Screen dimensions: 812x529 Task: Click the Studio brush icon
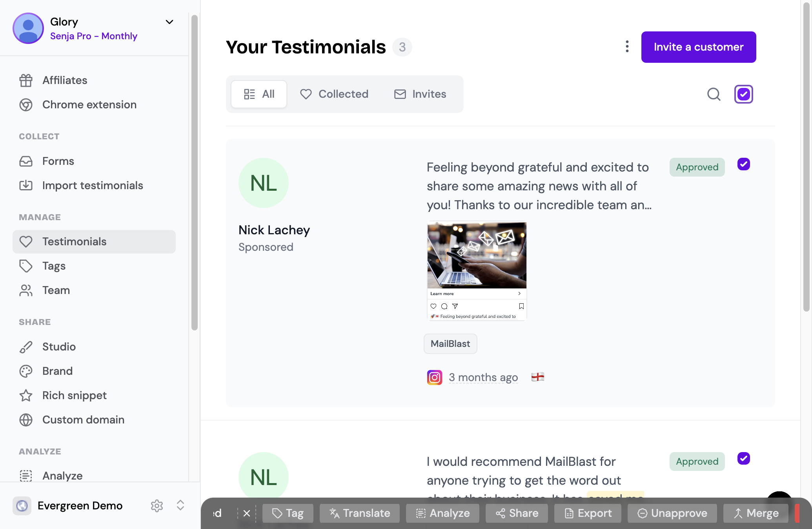coord(26,347)
